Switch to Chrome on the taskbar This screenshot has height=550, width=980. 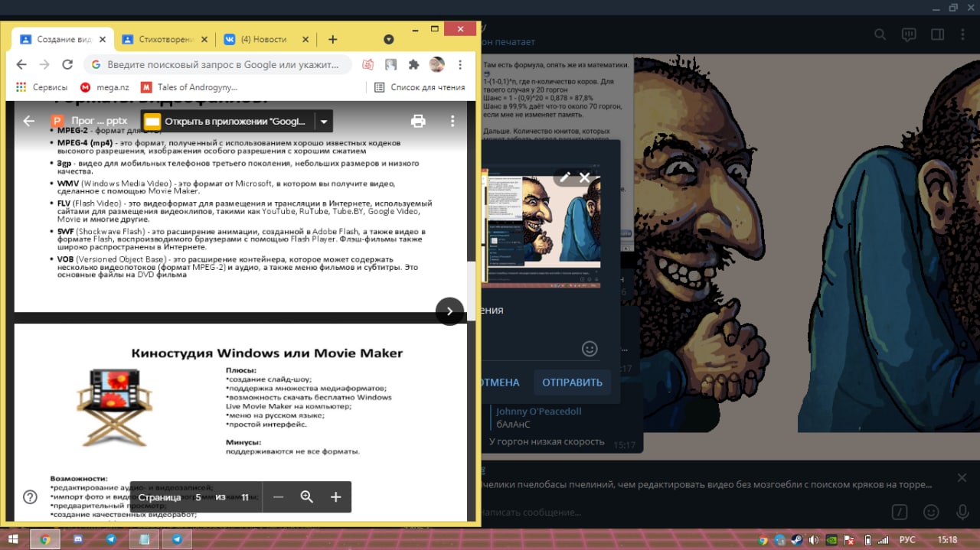45,539
